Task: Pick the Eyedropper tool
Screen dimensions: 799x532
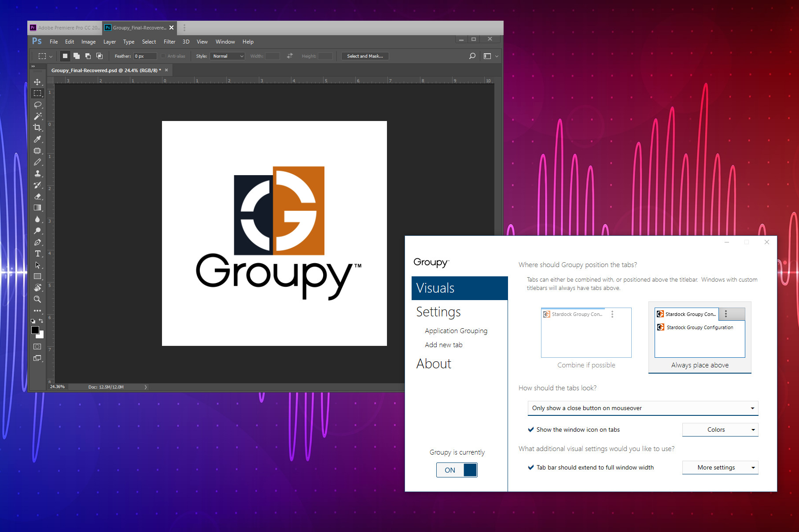Action: [x=37, y=139]
